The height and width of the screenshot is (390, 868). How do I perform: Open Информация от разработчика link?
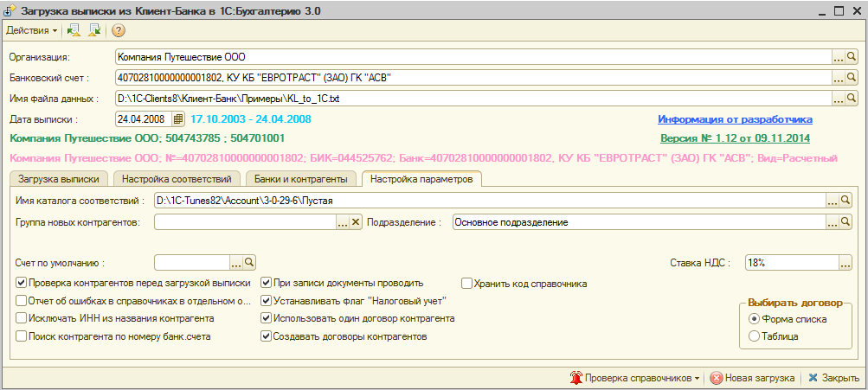[735, 119]
